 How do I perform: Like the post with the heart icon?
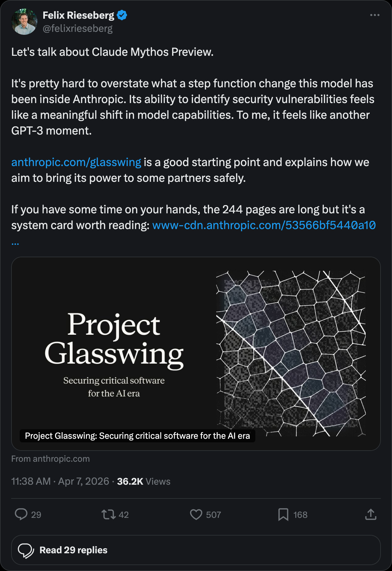tap(196, 514)
